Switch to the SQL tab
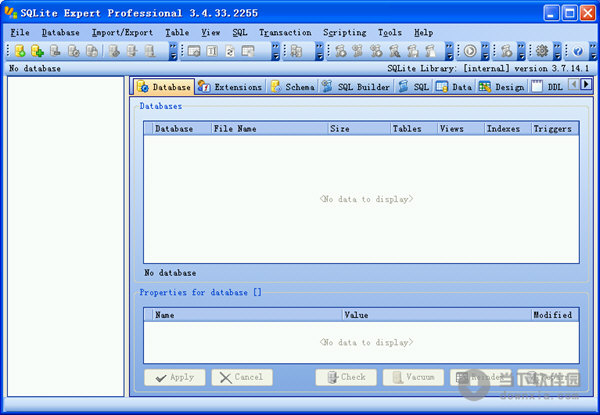This screenshot has height=415, width=600. tap(414, 87)
